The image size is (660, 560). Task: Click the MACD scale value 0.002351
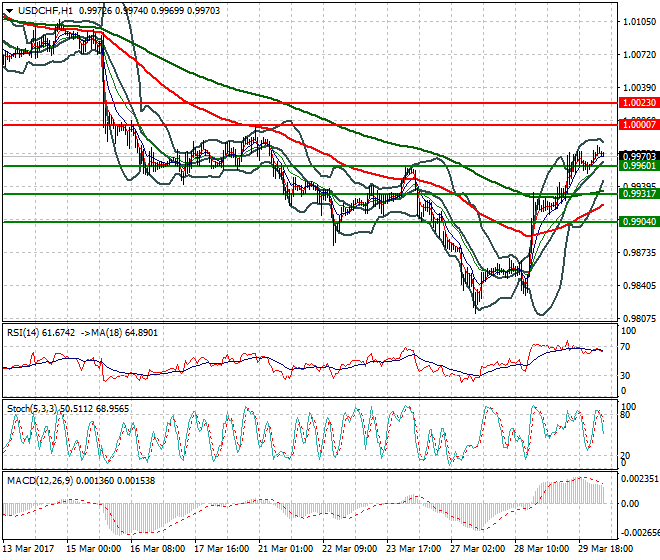coord(640,479)
